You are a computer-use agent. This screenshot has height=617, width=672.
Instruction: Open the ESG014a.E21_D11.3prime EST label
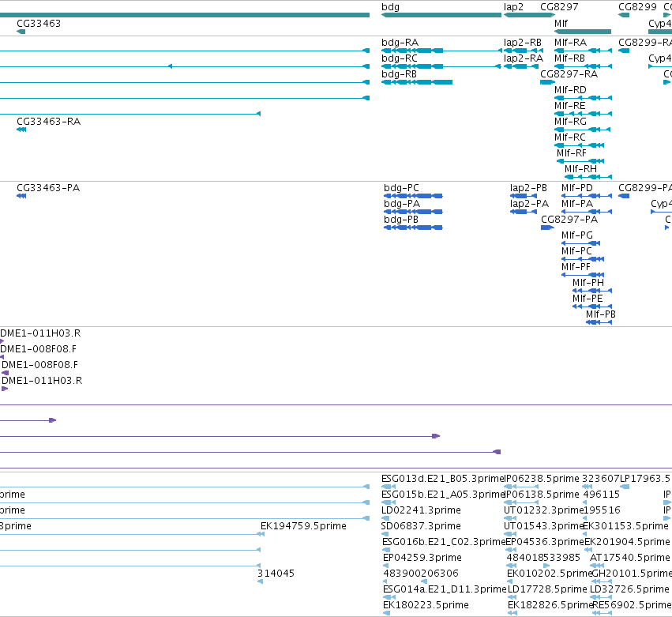pos(445,589)
